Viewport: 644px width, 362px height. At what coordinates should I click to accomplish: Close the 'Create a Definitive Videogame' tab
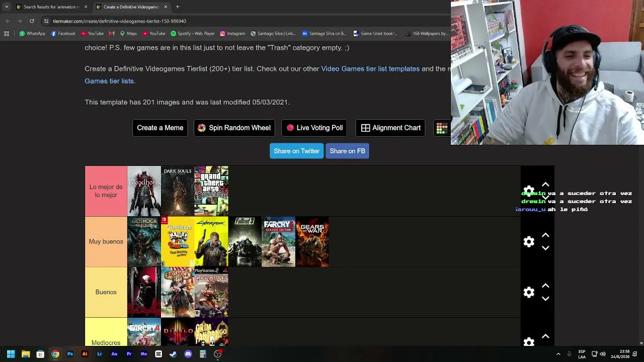pyautogui.click(x=166, y=7)
